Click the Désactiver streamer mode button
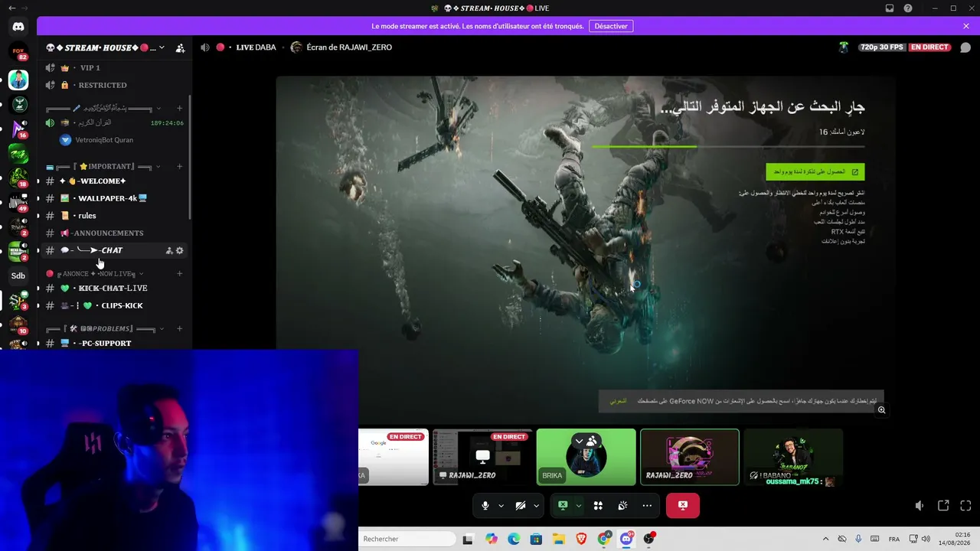980x551 pixels. tap(611, 26)
